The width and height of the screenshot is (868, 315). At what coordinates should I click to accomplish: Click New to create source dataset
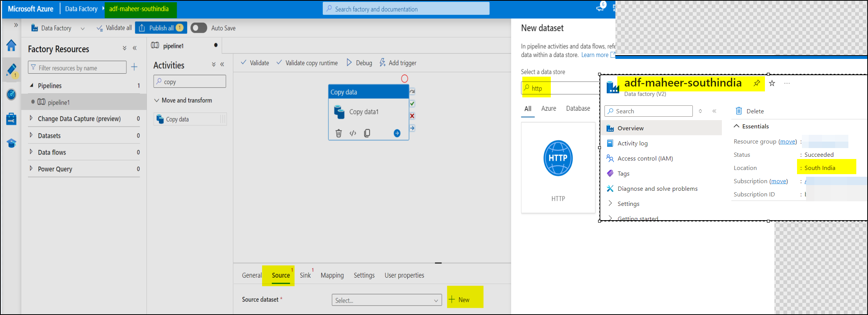tap(459, 300)
